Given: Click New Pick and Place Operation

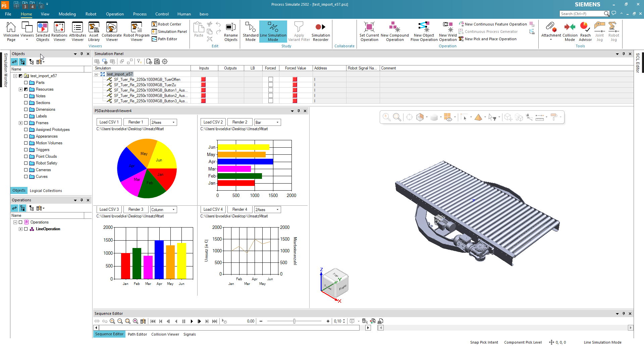Looking at the screenshot, I should pos(487,39).
